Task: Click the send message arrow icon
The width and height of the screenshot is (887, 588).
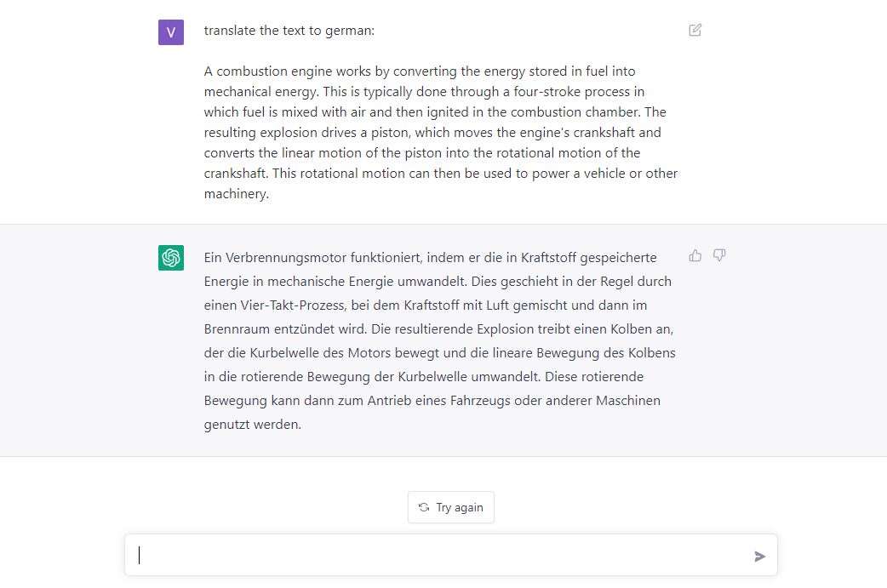Action: pos(759,557)
